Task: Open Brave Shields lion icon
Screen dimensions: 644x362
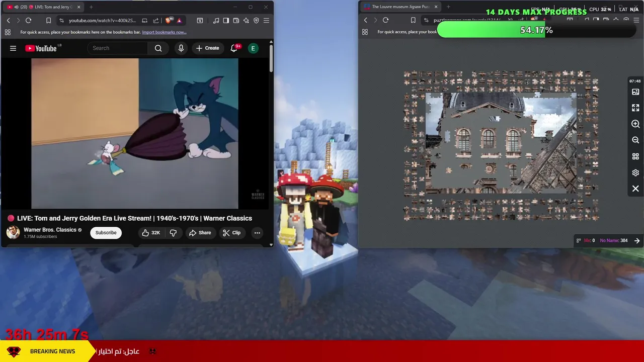Action: pyautogui.click(x=169, y=21)
